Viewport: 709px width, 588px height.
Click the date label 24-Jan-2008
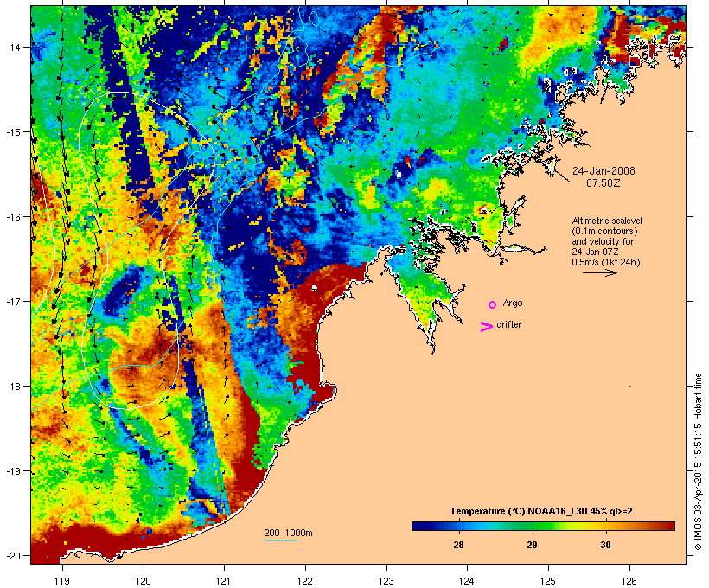click(x=604, y=171)
